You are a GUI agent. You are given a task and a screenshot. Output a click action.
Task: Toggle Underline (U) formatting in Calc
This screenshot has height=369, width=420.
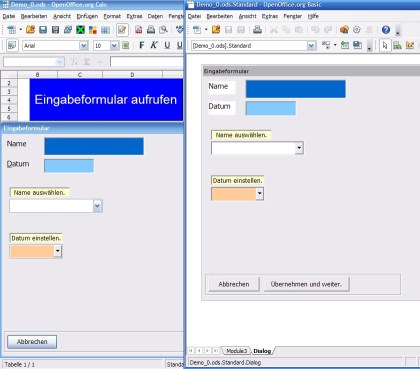[167, 45]
